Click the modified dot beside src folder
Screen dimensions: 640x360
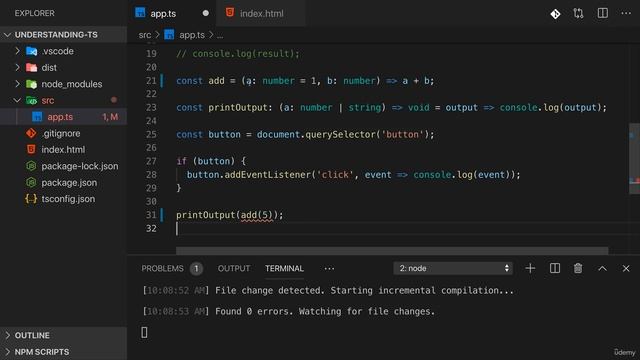click(x=114, y=100)
